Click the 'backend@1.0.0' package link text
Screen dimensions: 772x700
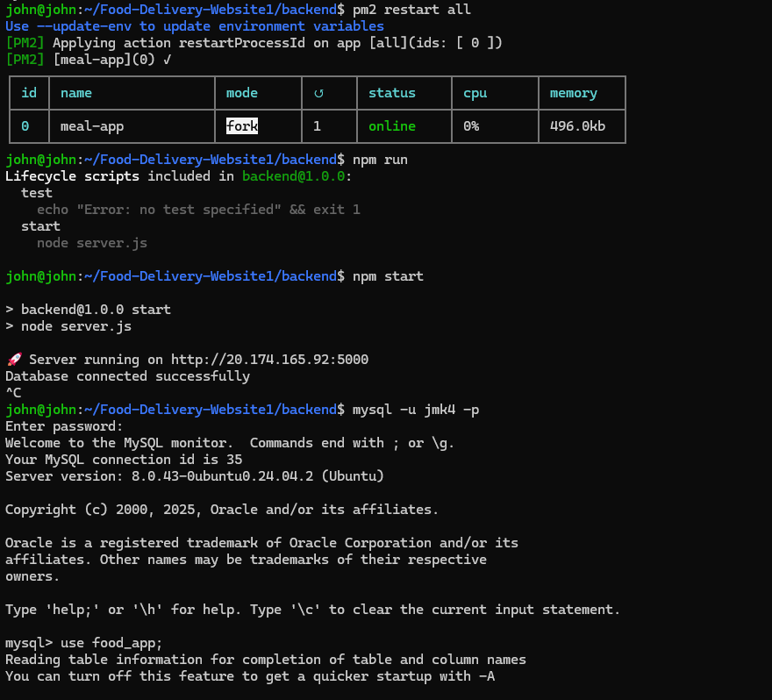294,175
